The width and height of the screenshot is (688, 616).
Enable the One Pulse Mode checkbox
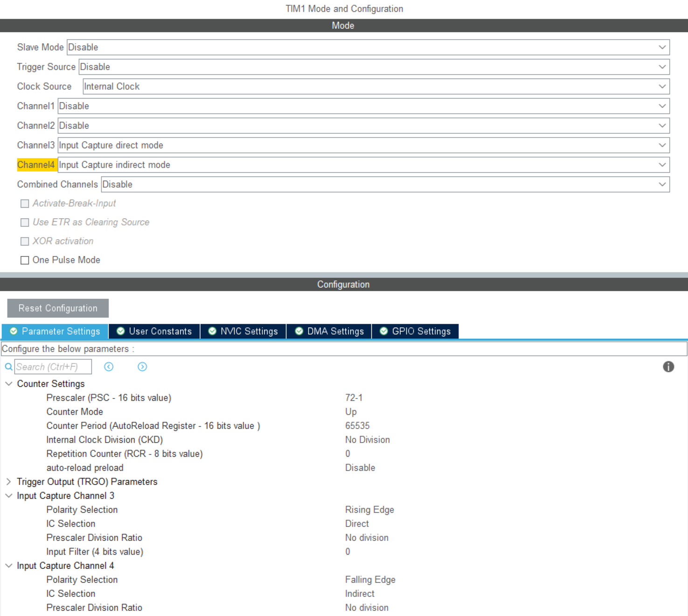(x=25, y=260)
